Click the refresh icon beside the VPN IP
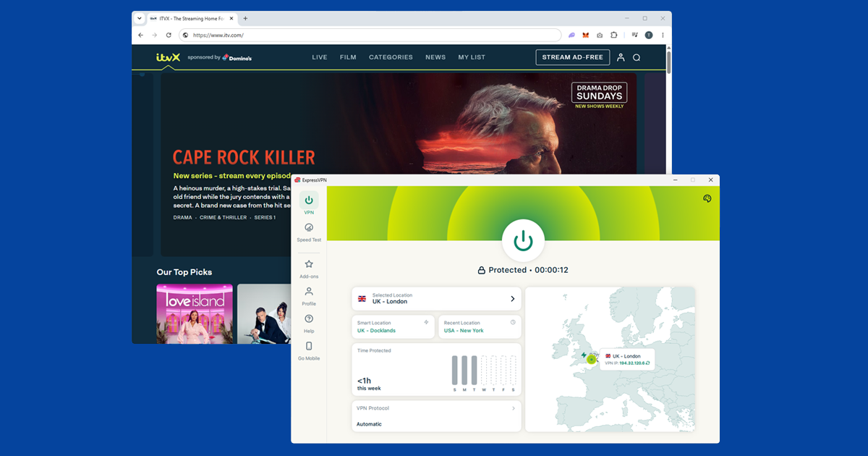 648,363
